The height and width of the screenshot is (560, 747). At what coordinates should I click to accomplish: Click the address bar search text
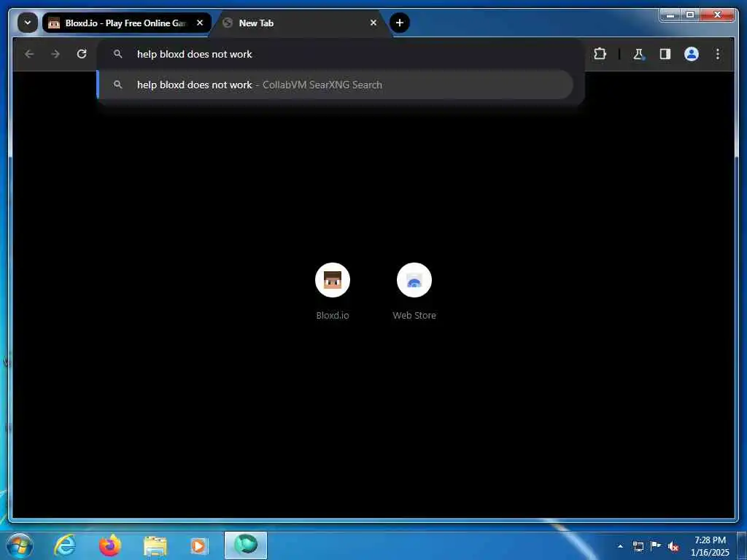click(194, 54)
